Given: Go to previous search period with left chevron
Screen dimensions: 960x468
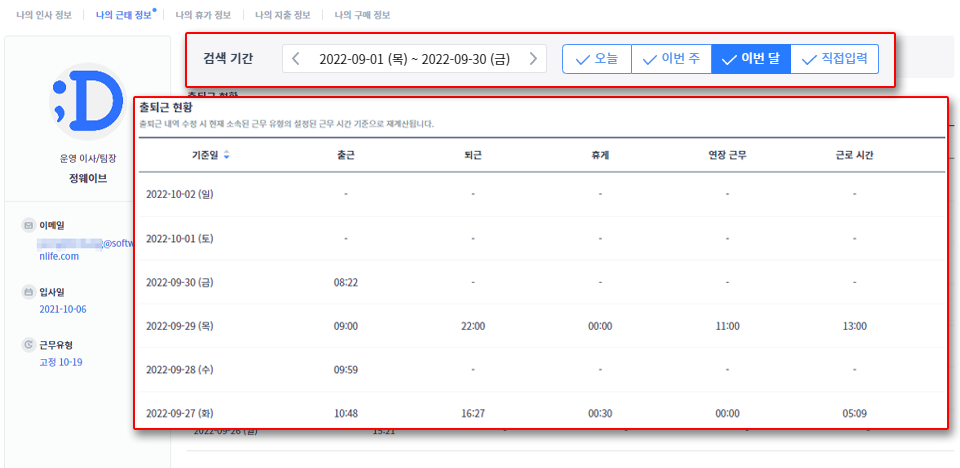Looking at the screenshot, I should (296, 59).
